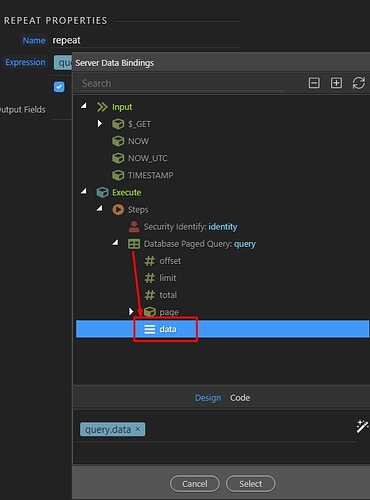Switch to the Design tab
Viewport: 370px width, 500px height.
coord(208,398)
